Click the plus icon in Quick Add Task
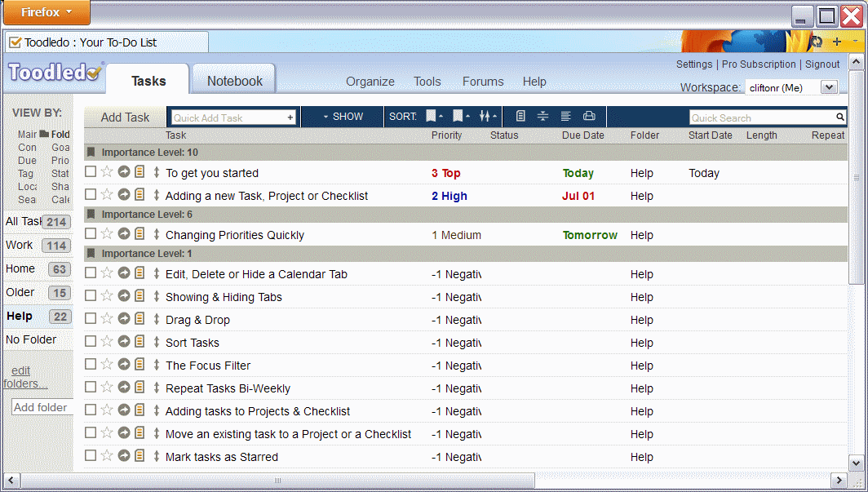 (x=290, y=117)
